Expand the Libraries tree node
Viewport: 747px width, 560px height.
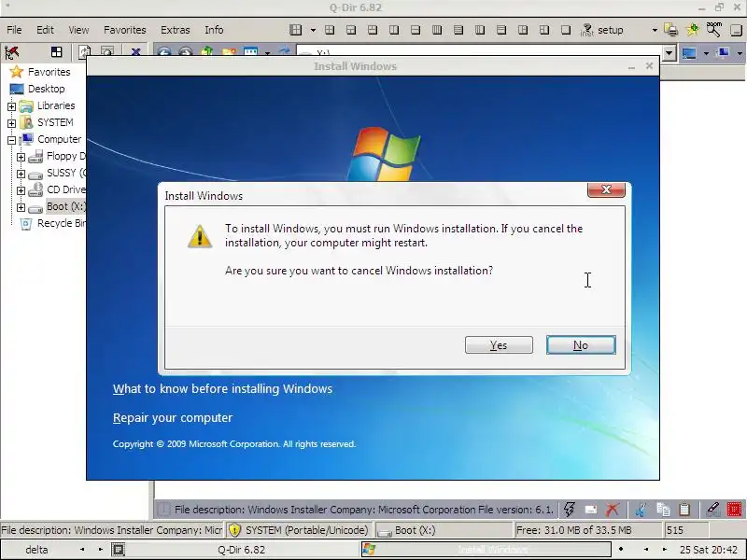pos(11,106)
